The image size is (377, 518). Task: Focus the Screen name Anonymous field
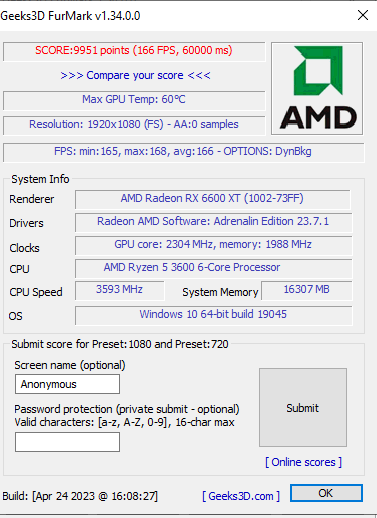(x=67, y=384)
